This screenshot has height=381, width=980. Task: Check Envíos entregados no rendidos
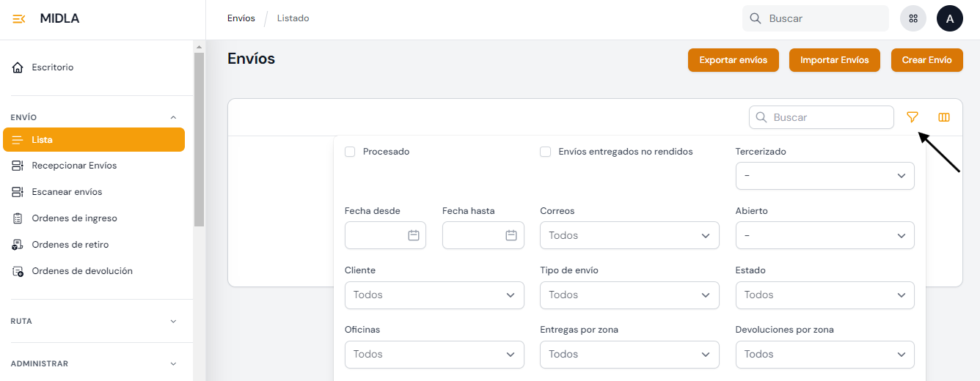pos(545,152)
